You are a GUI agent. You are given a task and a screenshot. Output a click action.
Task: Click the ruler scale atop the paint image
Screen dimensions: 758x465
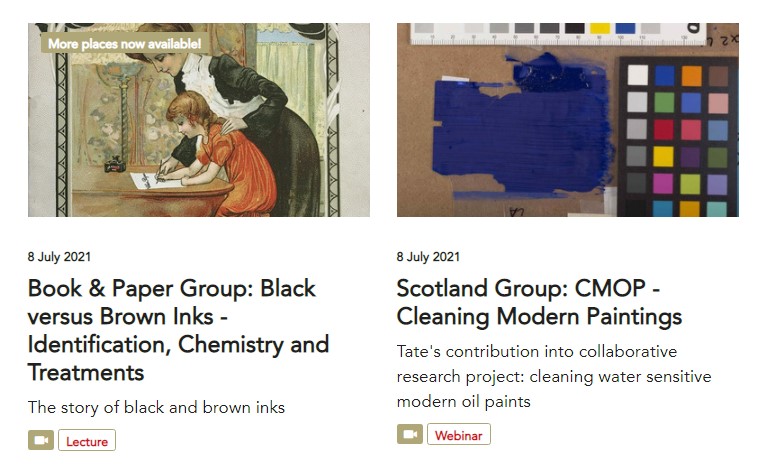click(560, 34)
